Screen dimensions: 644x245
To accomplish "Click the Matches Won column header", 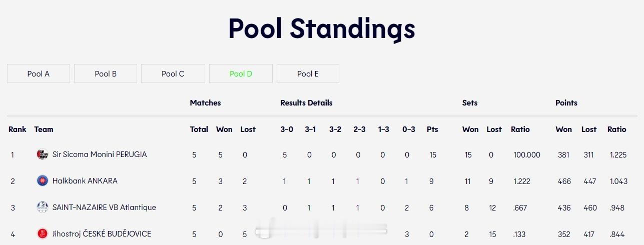I will (x=224, y=129).
